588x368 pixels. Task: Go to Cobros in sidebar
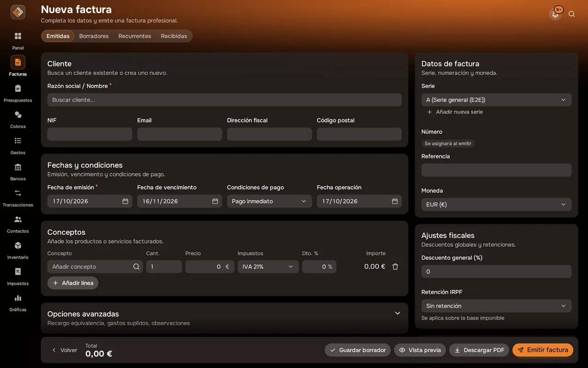(x=18, y=115)
